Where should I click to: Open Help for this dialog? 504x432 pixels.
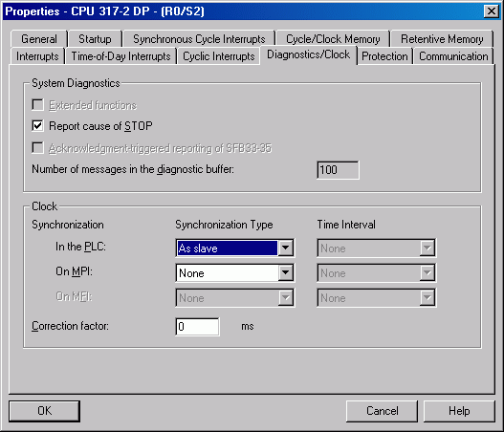point(459,411)
